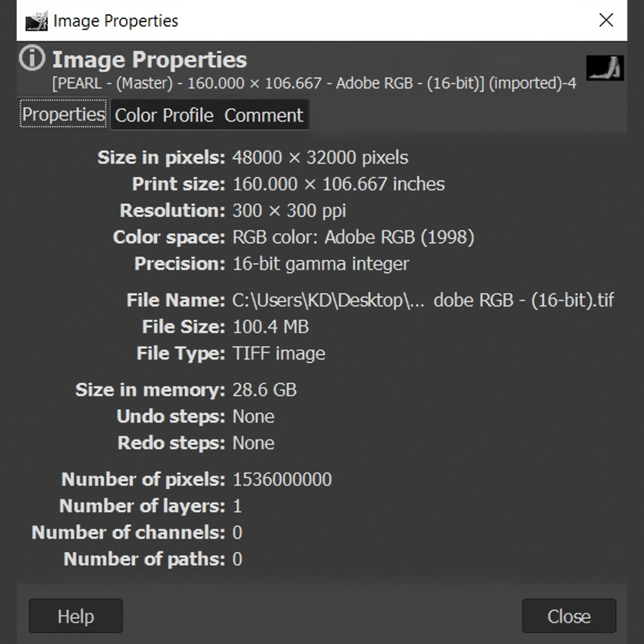The width and height of the screenshot is (644, 644).
Task: Click the TIFF image file type value
Action: point(279,354)
